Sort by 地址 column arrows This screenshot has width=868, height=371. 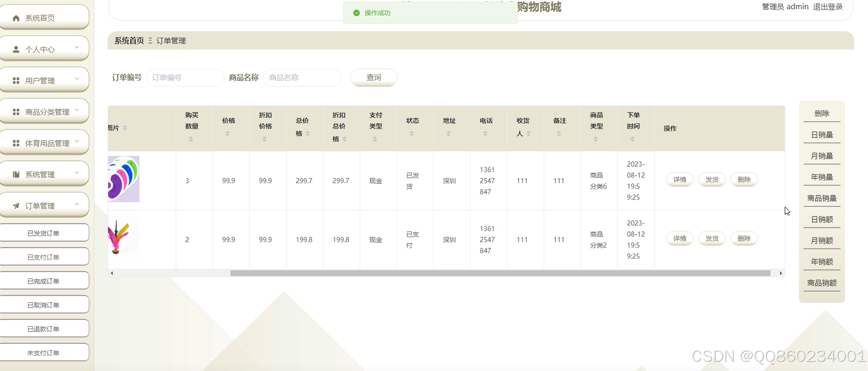coord(448,133)
